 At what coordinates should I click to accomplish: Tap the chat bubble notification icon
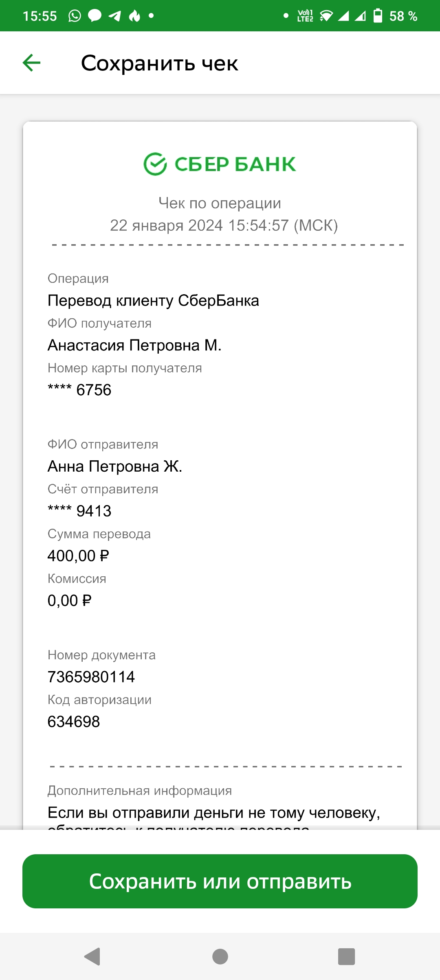pyautogui.click(x=95, y=16)
